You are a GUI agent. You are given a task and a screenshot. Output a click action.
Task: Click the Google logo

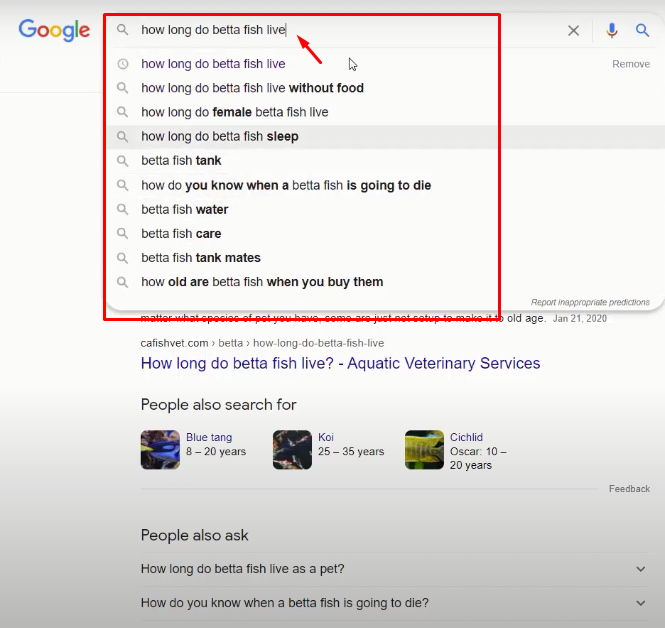tap(54, 30)
